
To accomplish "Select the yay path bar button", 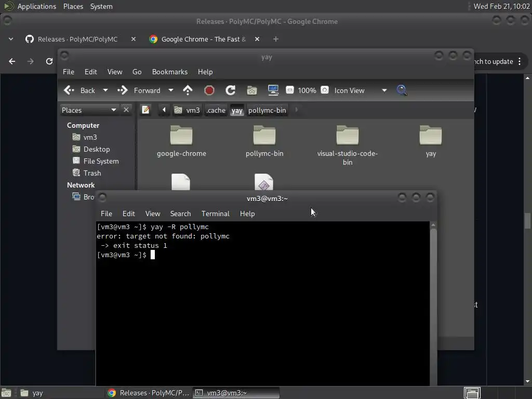I will click(x=237, y=110).
